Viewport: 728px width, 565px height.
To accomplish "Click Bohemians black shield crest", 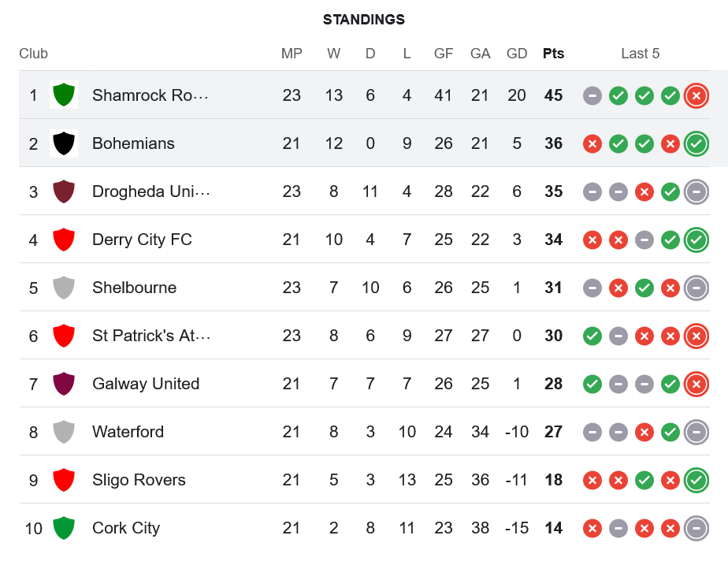I will [x=64, y=143].
